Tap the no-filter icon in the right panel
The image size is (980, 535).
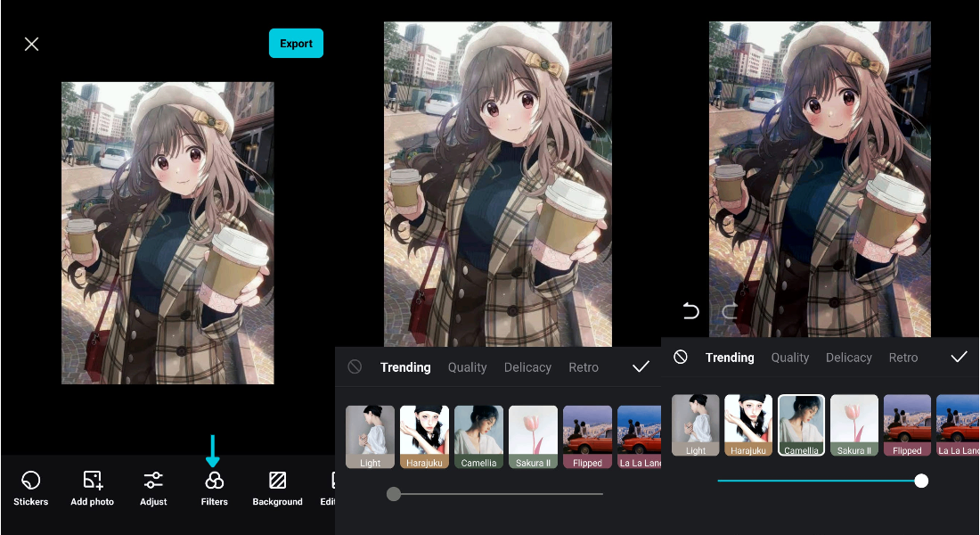coord(681,357)
